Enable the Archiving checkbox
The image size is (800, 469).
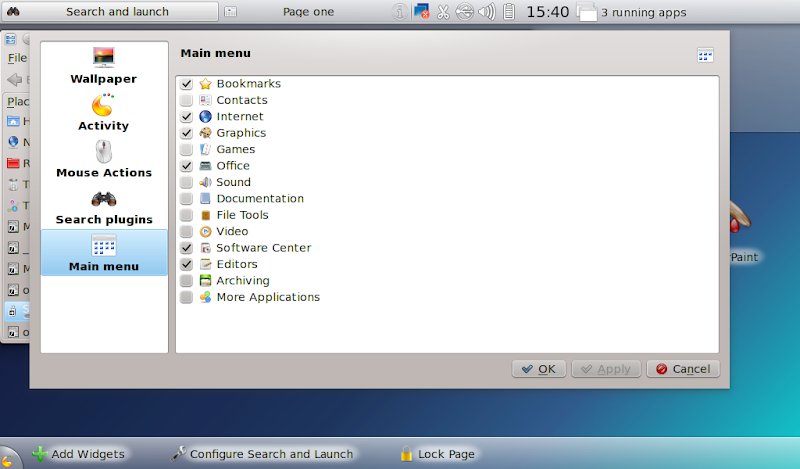tap(186, 280)
